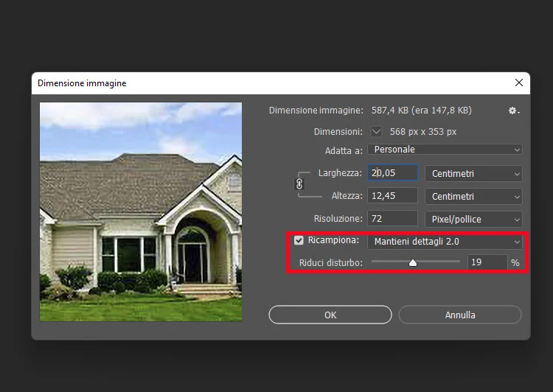This screenshot has width=553, height=392.
Task: Open the Larghezza Centimetri unit dropdown
Action: [473, 174]
